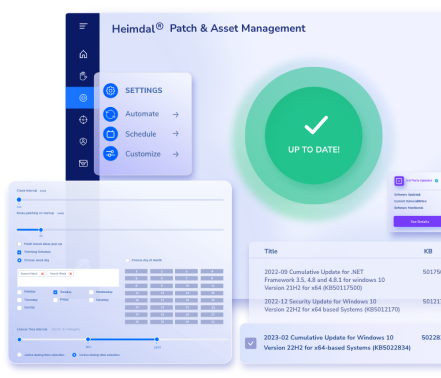Uncheck the Patching Schedule checkbox

click(x=19, y=252)
